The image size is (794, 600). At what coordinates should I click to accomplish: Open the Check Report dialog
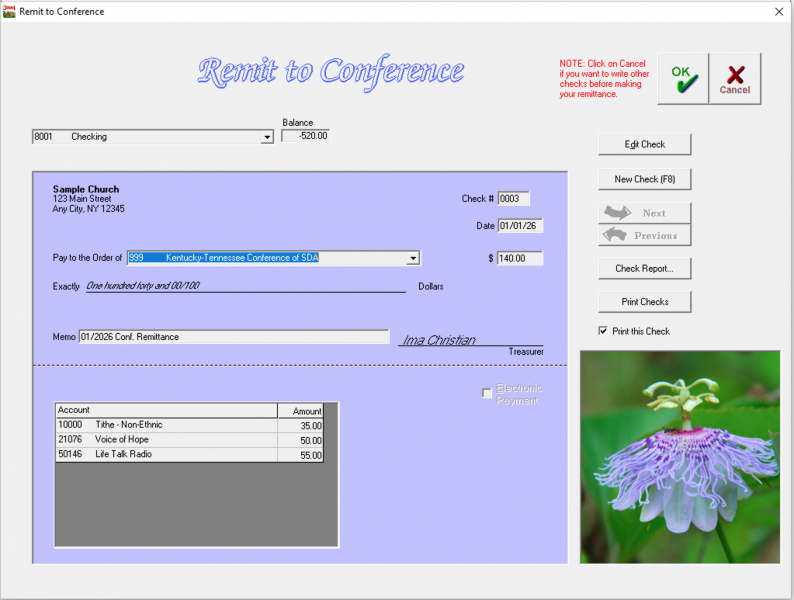(644, 268)
